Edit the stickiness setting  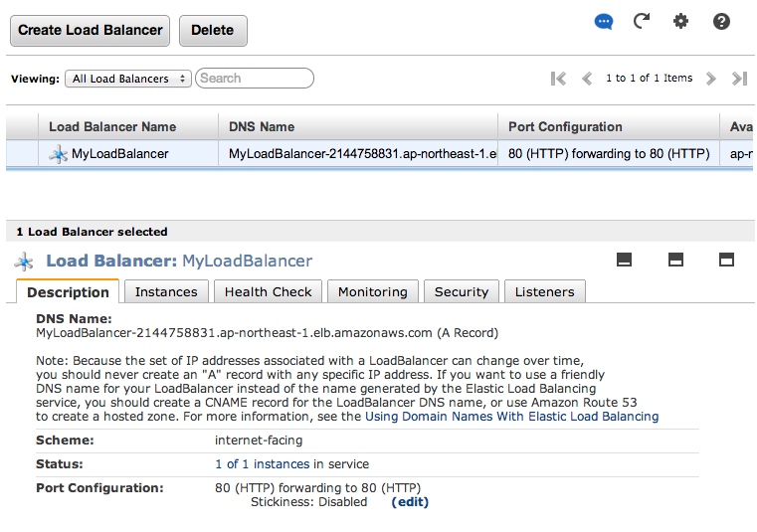[410, 502]
